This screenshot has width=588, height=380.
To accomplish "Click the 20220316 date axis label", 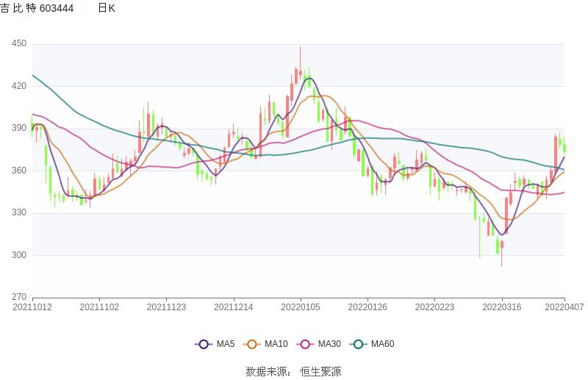I will point(502,306).
